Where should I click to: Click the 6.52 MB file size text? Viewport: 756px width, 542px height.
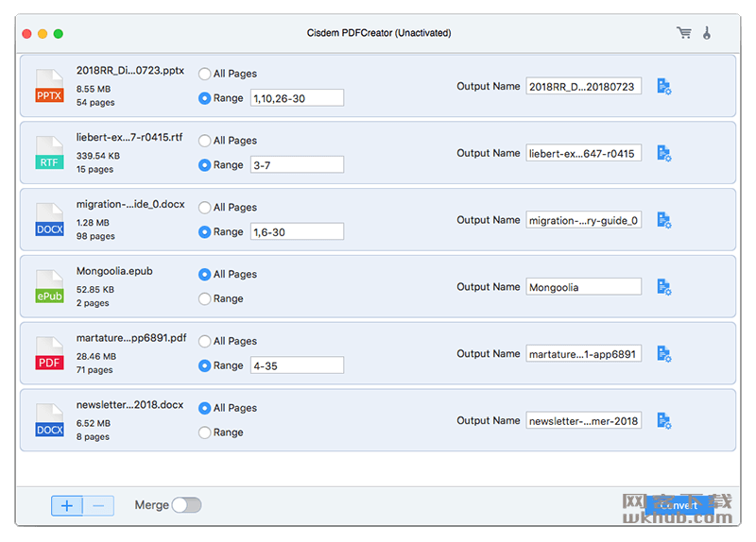point(94,423)
